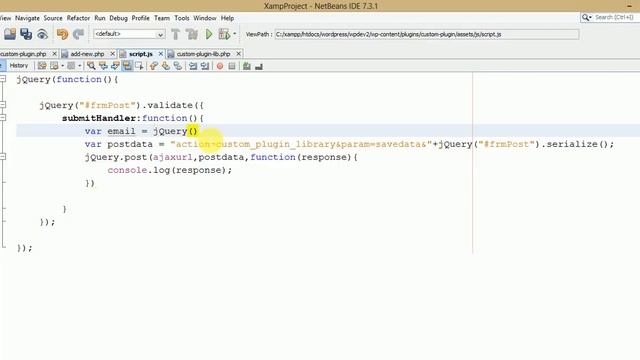Close the custom-plugin.php tab
Screen dimensions: 640x360
54,54
